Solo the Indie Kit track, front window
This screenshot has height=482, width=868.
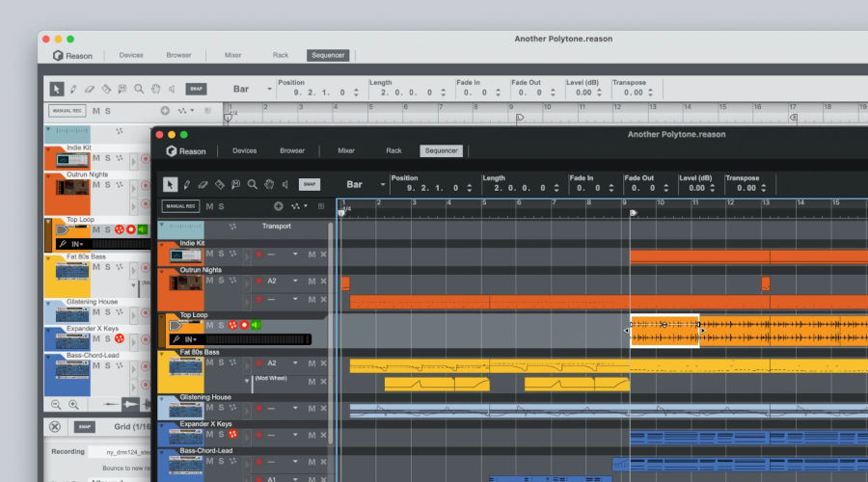click(221, 254)
